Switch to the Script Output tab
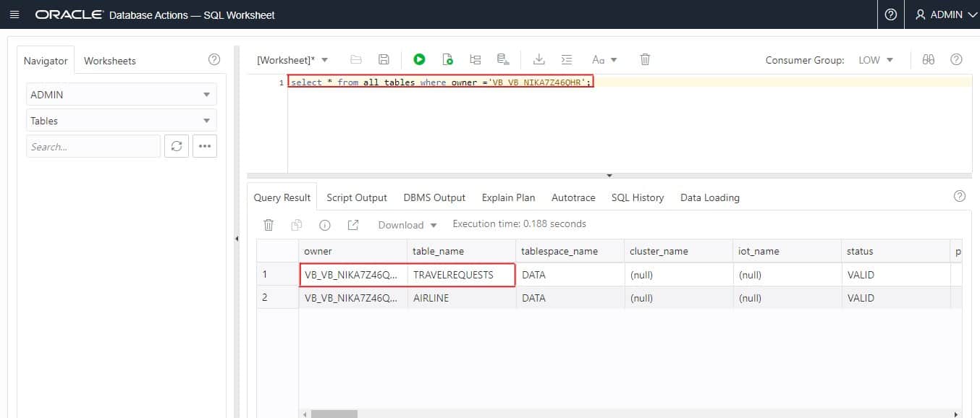The image size is (980, 418). point(357,197)
